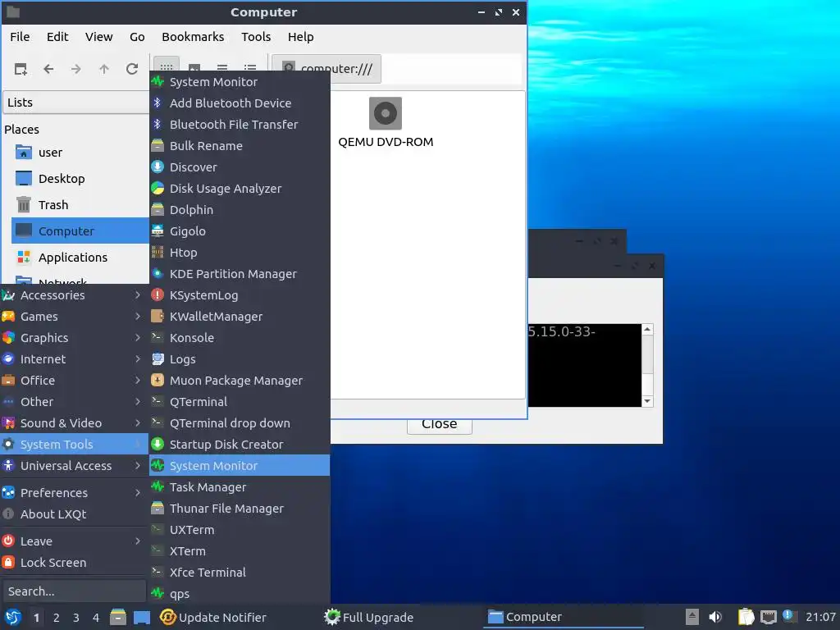The width and height of the screenshot is (840, 630).
Task: Open Dolphin file manager
Action: [240, 210]
